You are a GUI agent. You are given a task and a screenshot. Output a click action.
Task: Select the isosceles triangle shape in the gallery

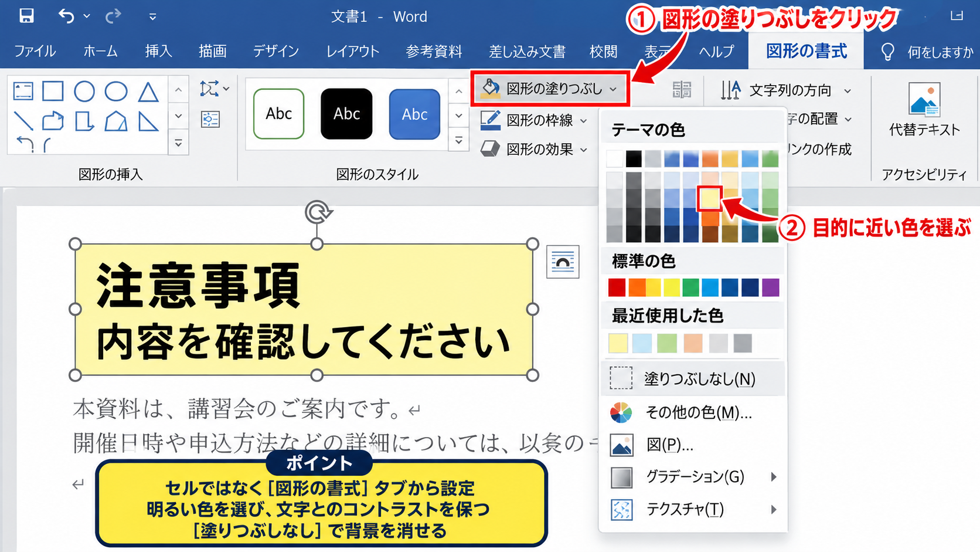tap(148, 92)
